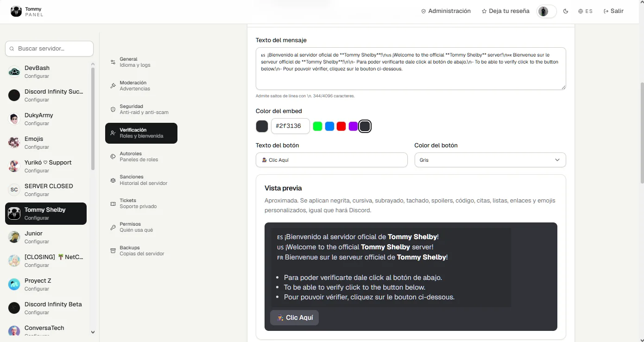The width and height of the screenshot is (644, 342).
Task: Click the Autoroles tag icon
Action: pos(113,157)
